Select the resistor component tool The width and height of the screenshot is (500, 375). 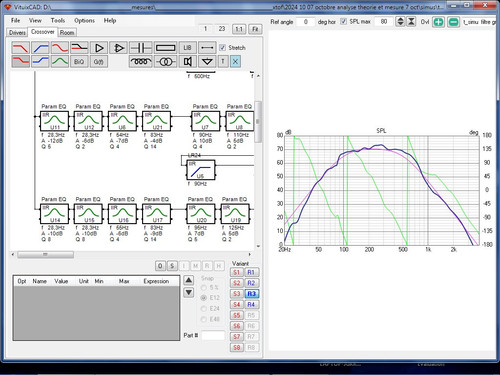point(165,48)
